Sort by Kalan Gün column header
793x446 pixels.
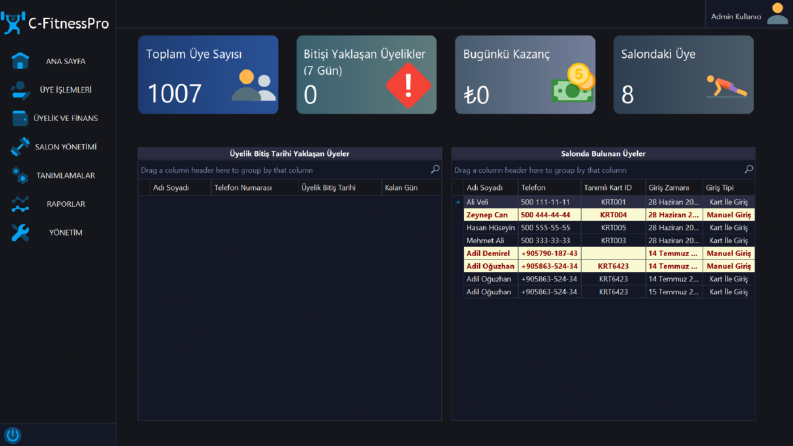pyautogui.click(x=411, y=188)
